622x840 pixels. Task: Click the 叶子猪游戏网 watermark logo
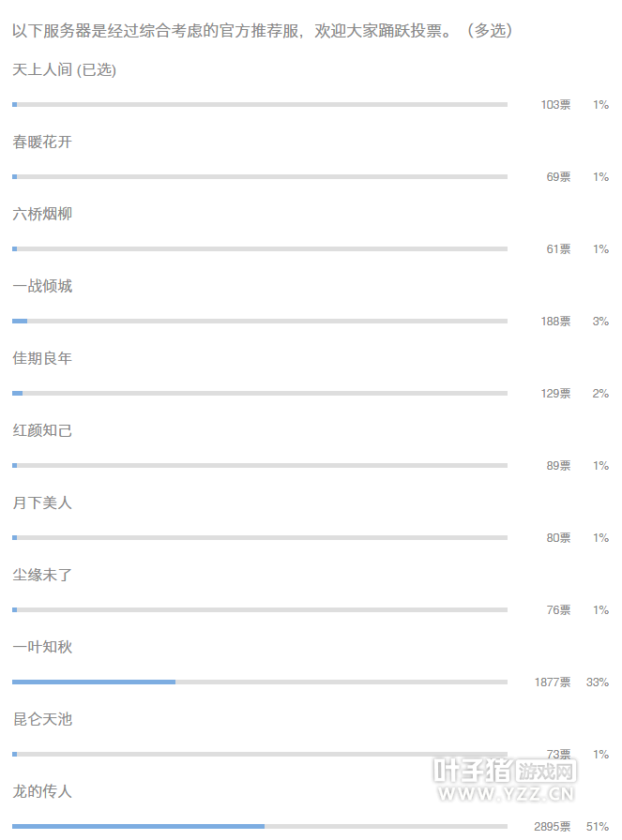click(505, 781)
